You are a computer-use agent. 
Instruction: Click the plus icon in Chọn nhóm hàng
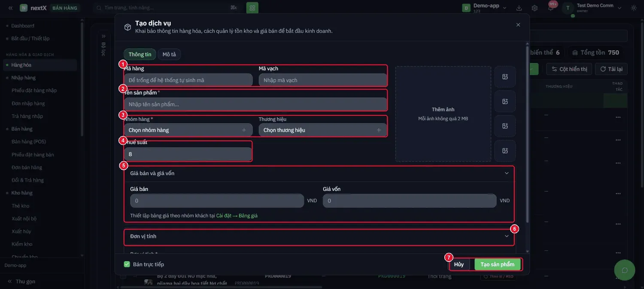[244, 130]
